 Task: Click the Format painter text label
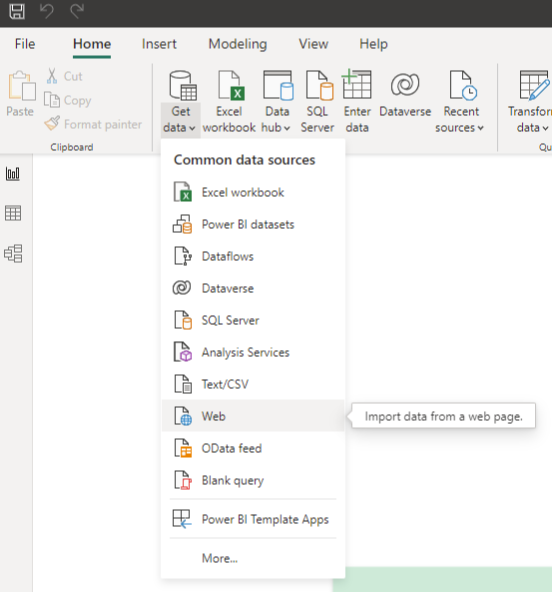point(103,124)
